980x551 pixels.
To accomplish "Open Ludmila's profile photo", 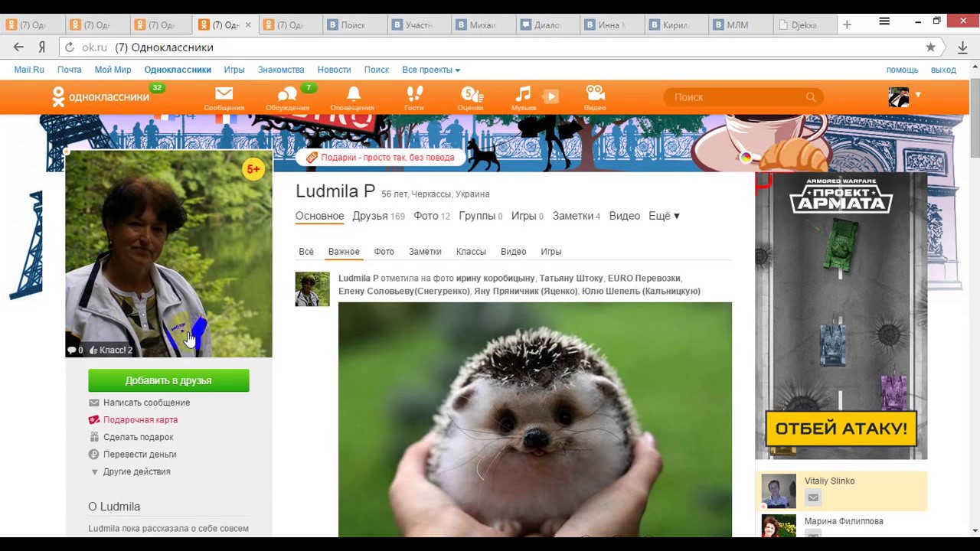I will (x=168, y=254).
